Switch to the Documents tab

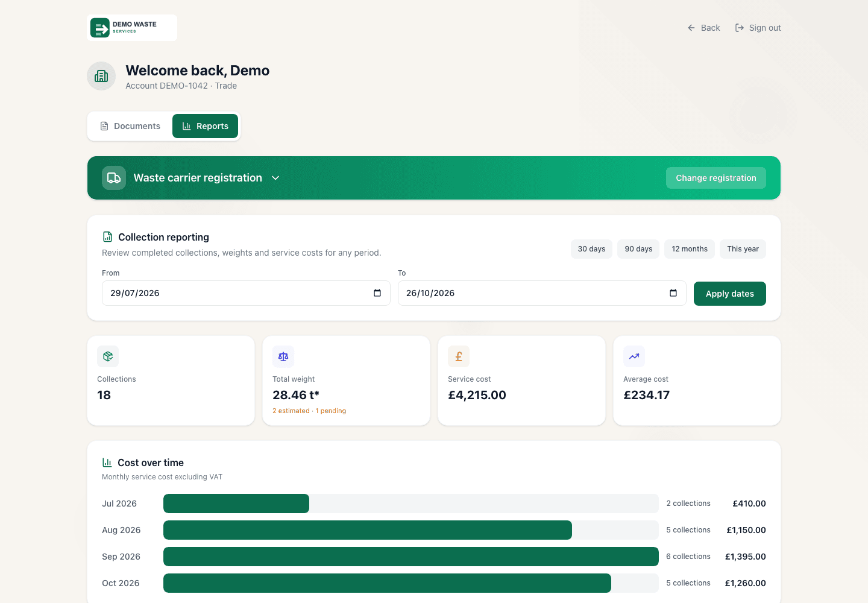point(130,126)
